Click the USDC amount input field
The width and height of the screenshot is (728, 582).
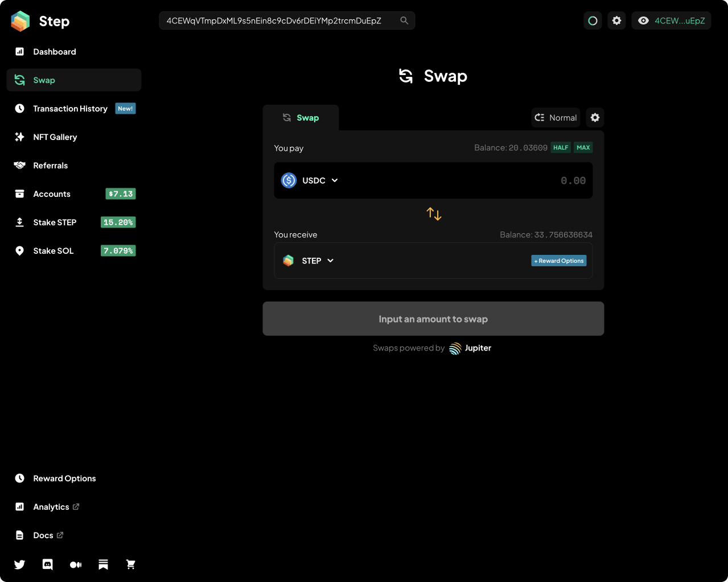pyautogui.click(x=467, y=180)
